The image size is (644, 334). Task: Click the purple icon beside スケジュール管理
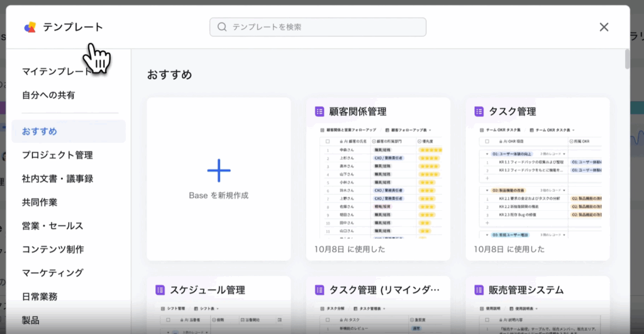click(160, 290)
